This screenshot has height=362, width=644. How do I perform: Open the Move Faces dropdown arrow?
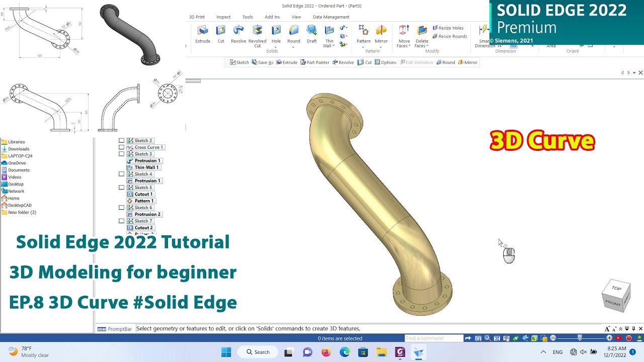point(410,46)
